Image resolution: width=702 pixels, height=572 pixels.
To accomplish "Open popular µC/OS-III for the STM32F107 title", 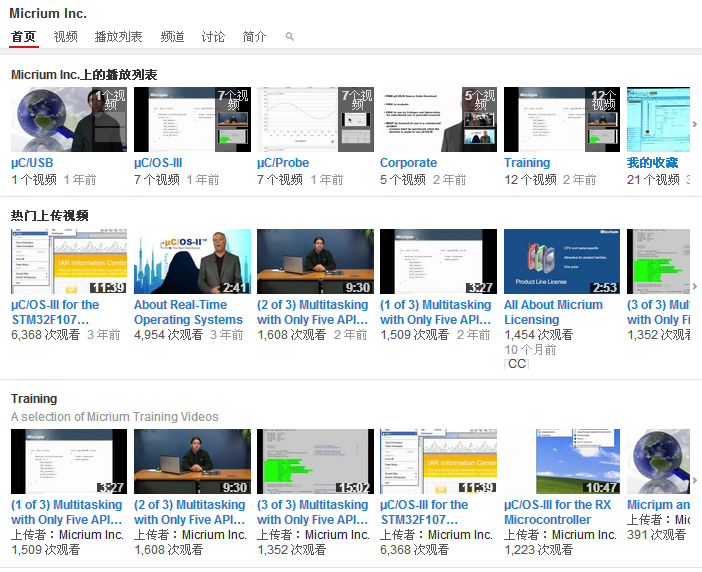I will point(55,312).
